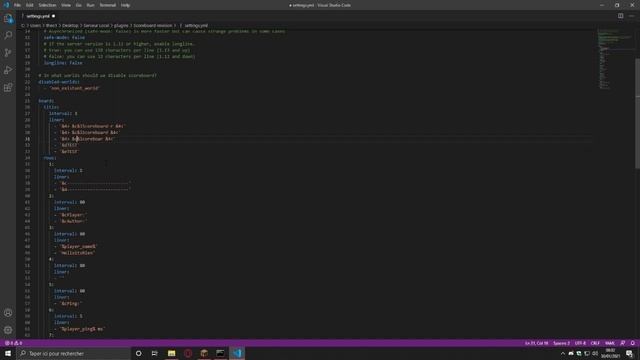Click the 'longline: false' line
The height and width of the screenshot is (360, 640).
point(63,63)
